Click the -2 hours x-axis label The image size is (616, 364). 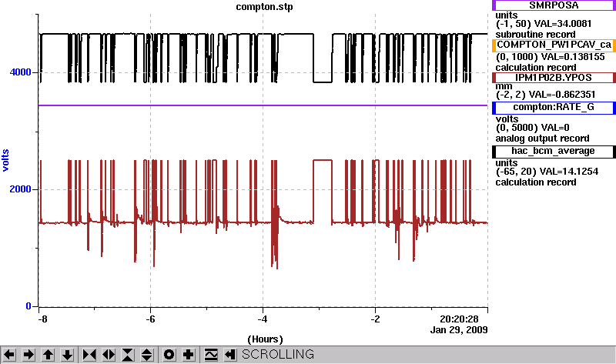click(375, 319)
